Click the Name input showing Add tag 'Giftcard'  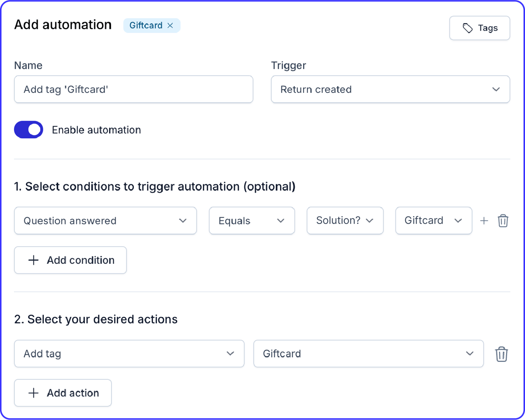[x=133, y=89]
